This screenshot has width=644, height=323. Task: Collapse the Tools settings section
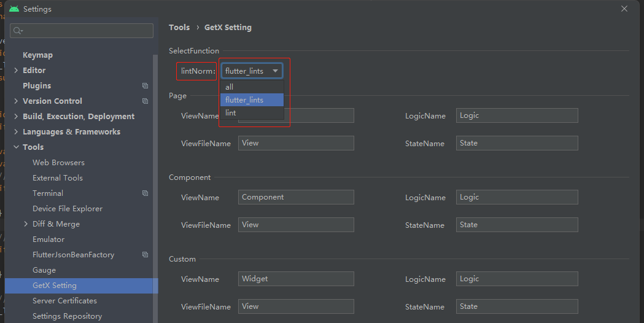tap(16, 147)
